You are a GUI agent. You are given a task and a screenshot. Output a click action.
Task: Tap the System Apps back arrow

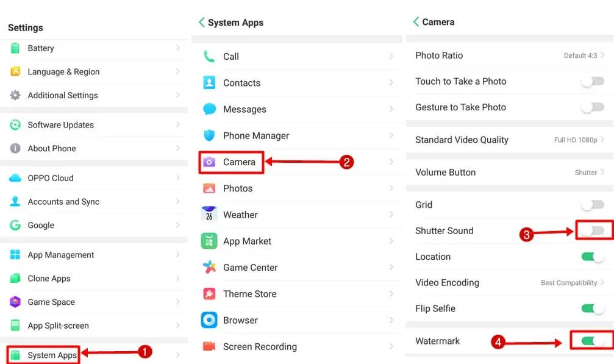[202, 23]
